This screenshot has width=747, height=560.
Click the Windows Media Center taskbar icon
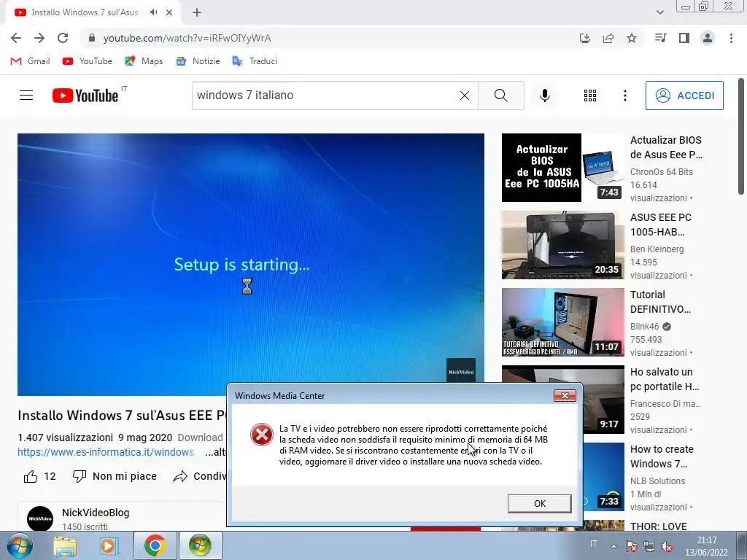point(200,545)
